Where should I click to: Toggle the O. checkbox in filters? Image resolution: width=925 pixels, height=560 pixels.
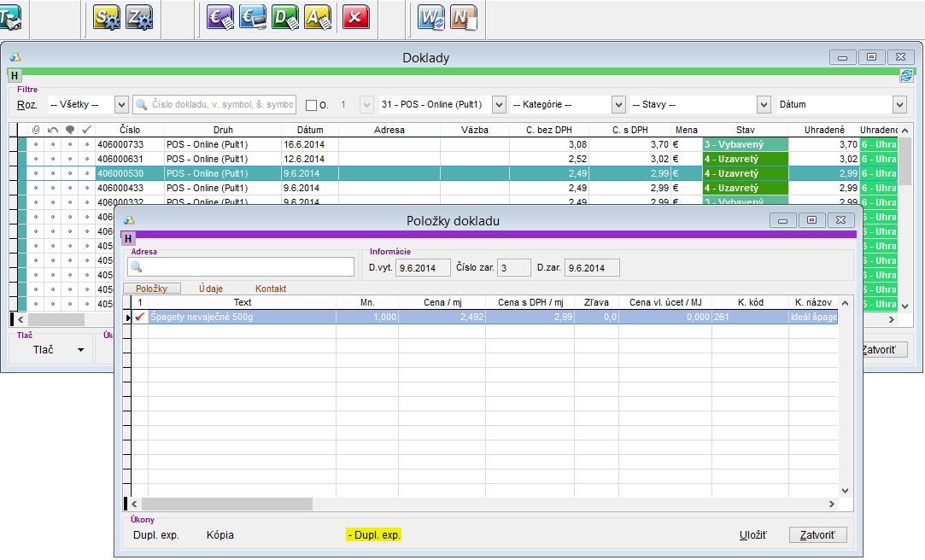tap(311, 105)
